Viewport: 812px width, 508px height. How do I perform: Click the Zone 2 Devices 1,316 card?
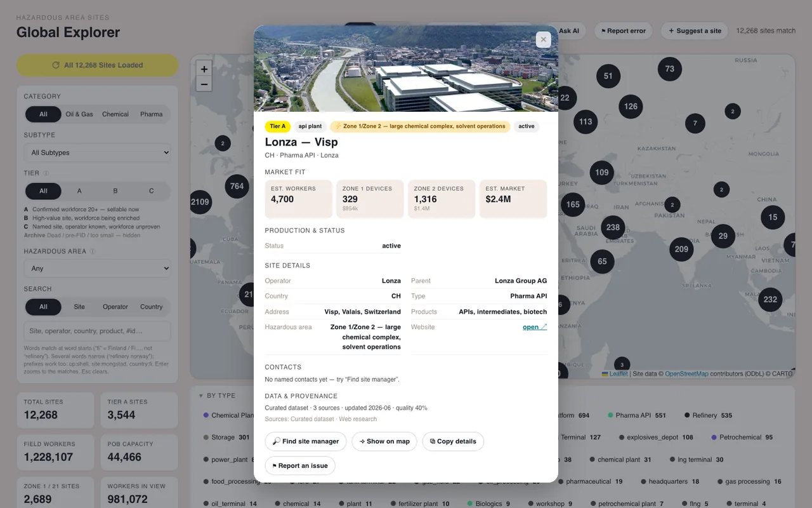[x=442, y=199]
